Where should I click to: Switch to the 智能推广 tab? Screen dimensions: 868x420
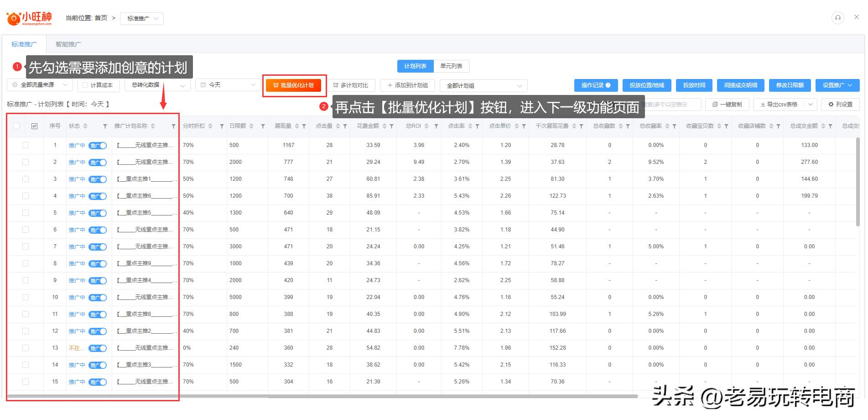point(68,44)
